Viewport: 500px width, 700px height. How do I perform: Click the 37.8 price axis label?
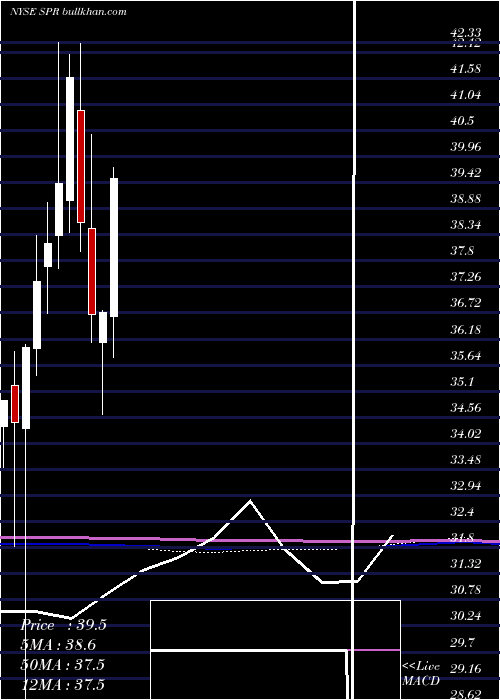462,251
